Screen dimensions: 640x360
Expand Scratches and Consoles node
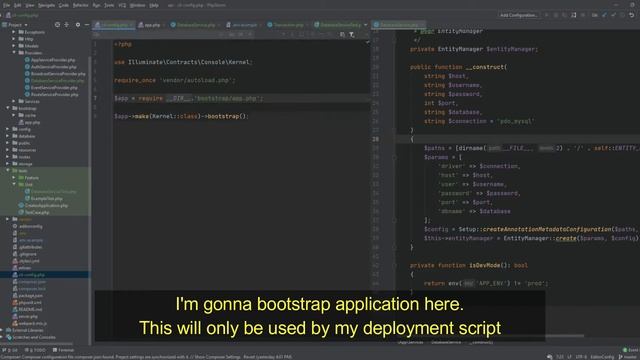pyautogui.click(x=2, y=337)
